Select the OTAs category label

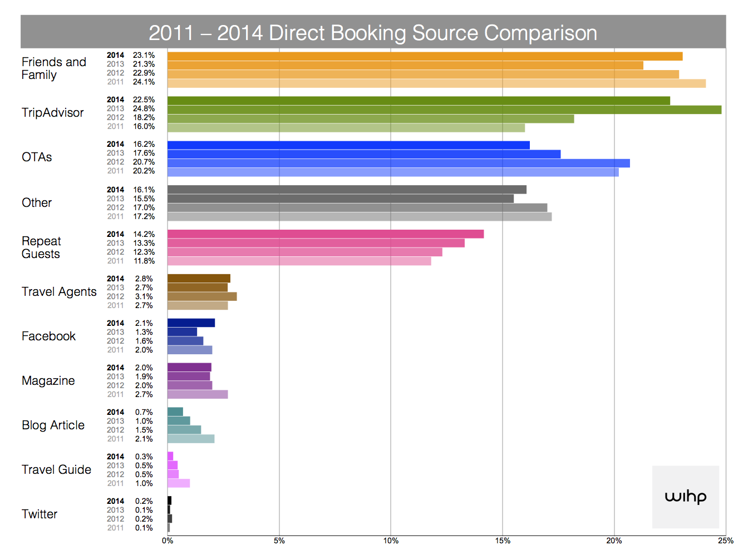coord(37,157)
